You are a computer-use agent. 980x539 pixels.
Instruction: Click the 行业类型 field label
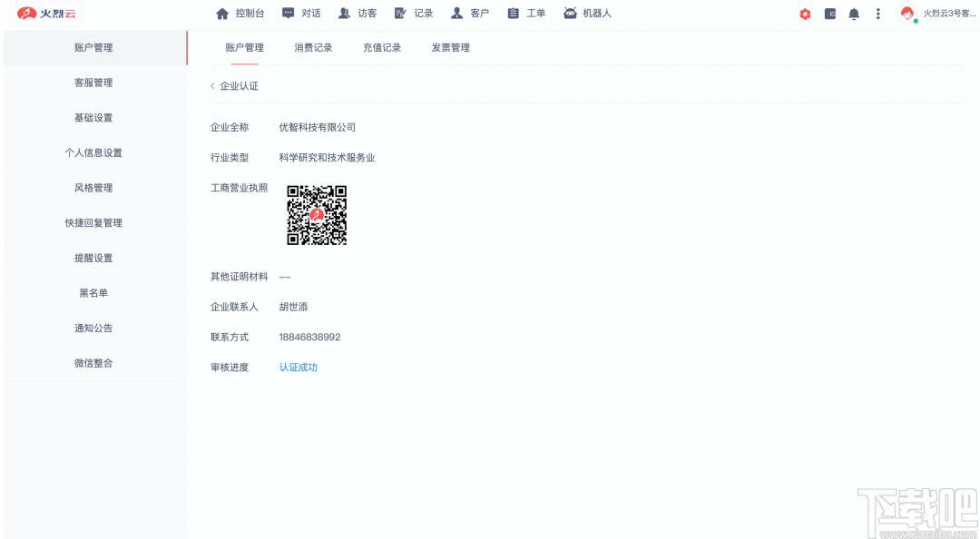230,158
